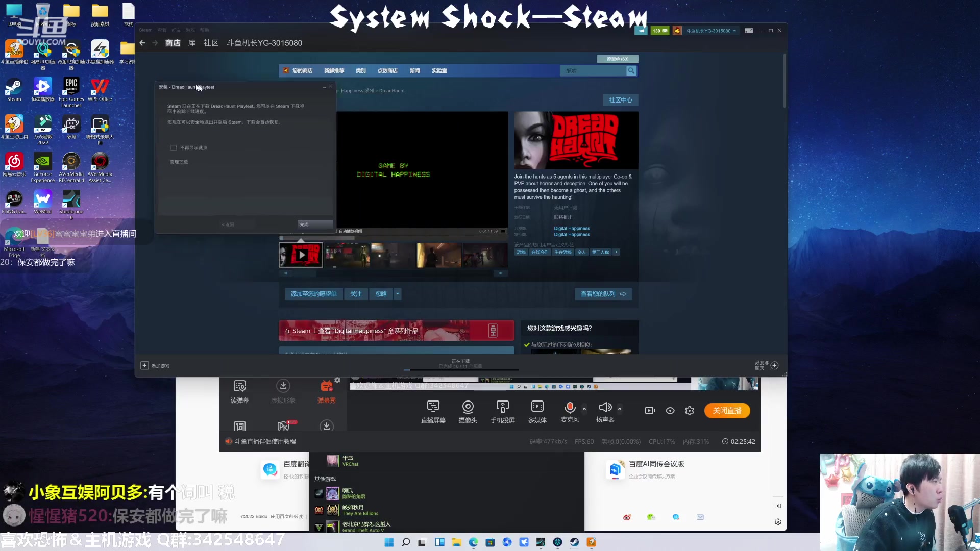
Task: Open the wishlist (63) button
Action: click(x=618, y=59)
